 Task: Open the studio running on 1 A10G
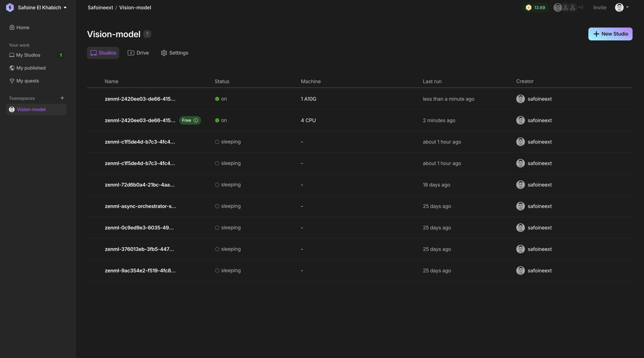point(140,99)
